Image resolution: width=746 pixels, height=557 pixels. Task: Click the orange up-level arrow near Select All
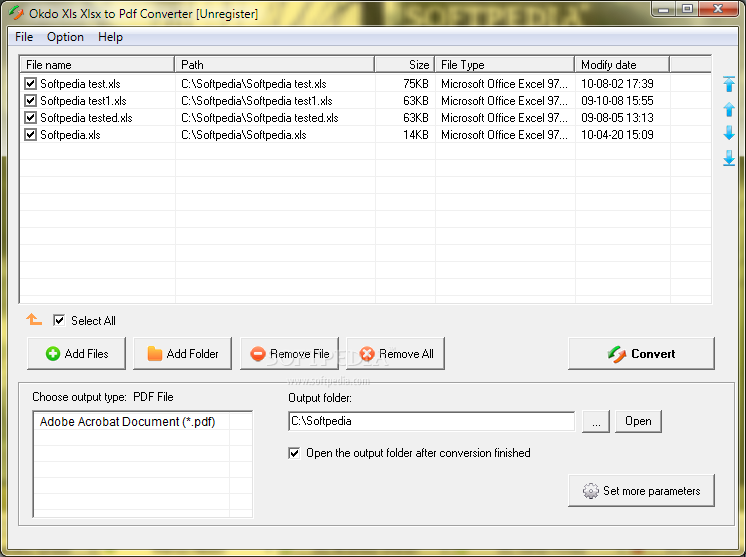(x=34, y=319)
